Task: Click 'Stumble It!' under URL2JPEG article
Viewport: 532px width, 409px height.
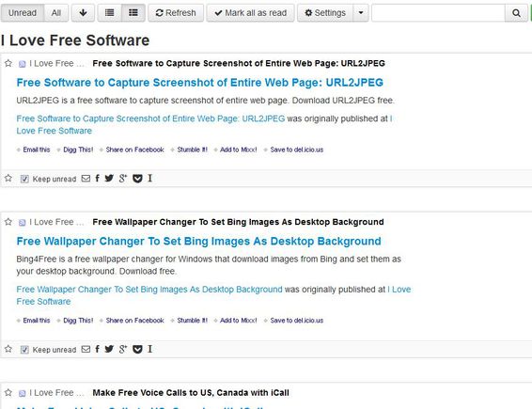Action: click(192, 149)
